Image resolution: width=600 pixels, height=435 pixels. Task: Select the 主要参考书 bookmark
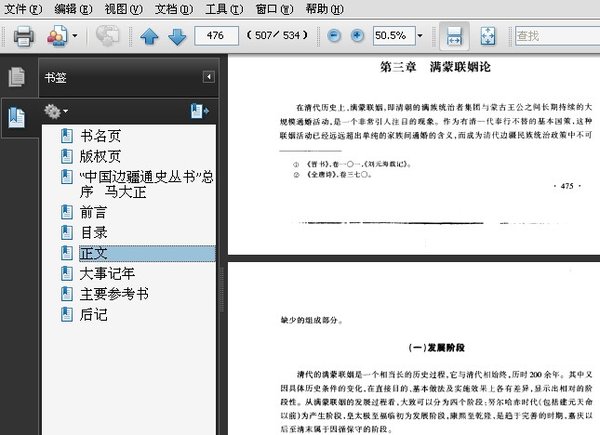pos(114,294)
